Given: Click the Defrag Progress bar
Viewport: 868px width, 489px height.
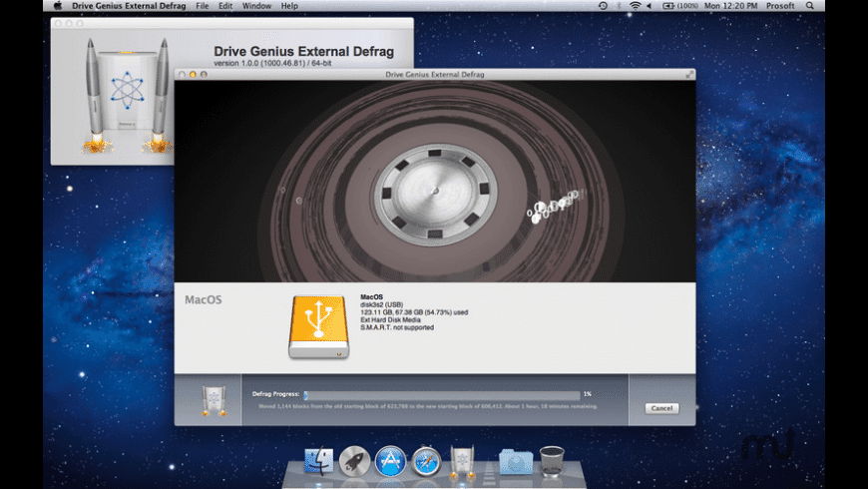Looking at the screenshot, I should (442, 395).
